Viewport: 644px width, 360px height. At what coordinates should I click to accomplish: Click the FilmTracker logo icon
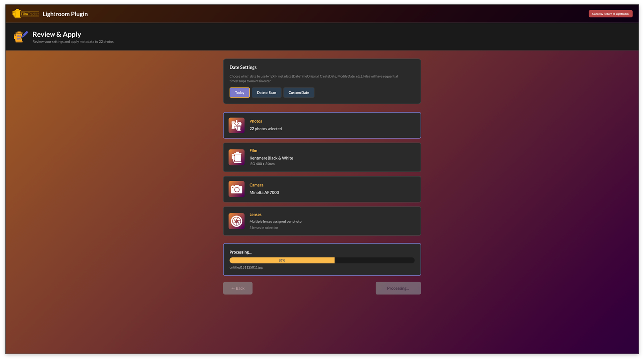point(25,14)
